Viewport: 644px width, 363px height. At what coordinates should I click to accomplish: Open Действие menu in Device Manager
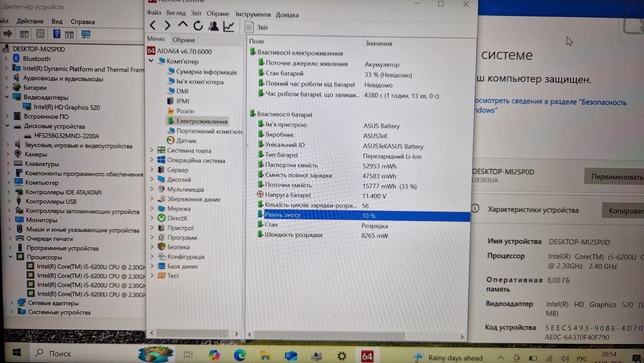tap(30, 21)
